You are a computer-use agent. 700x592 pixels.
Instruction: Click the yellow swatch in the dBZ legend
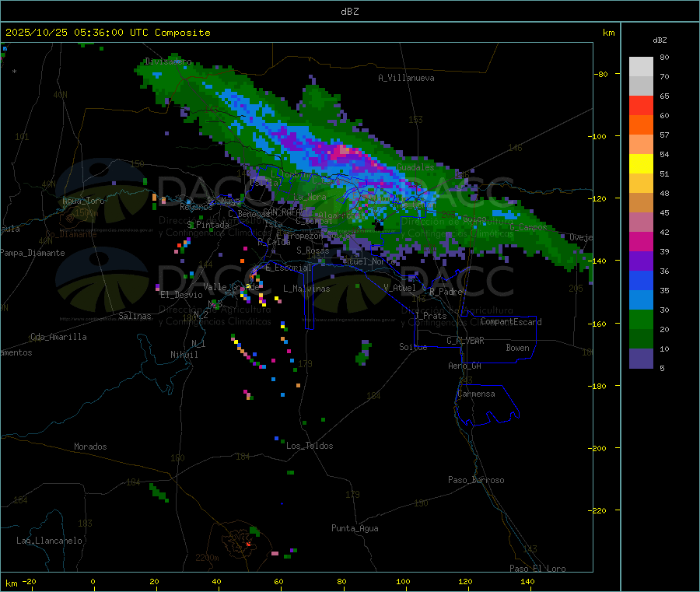coord(641,163)
